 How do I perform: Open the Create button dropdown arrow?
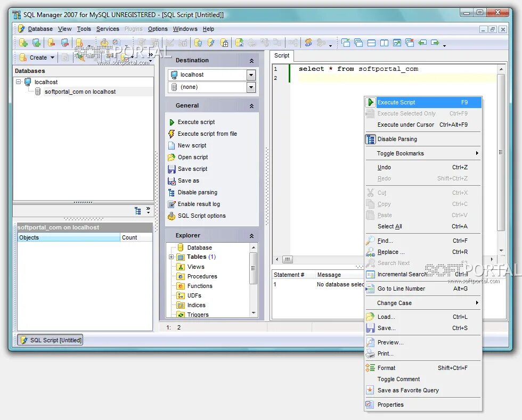(x=53, y=57)
